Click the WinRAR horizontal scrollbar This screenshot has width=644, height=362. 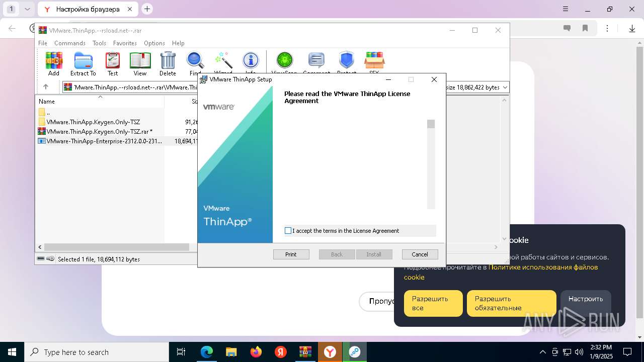coord(116,247)
